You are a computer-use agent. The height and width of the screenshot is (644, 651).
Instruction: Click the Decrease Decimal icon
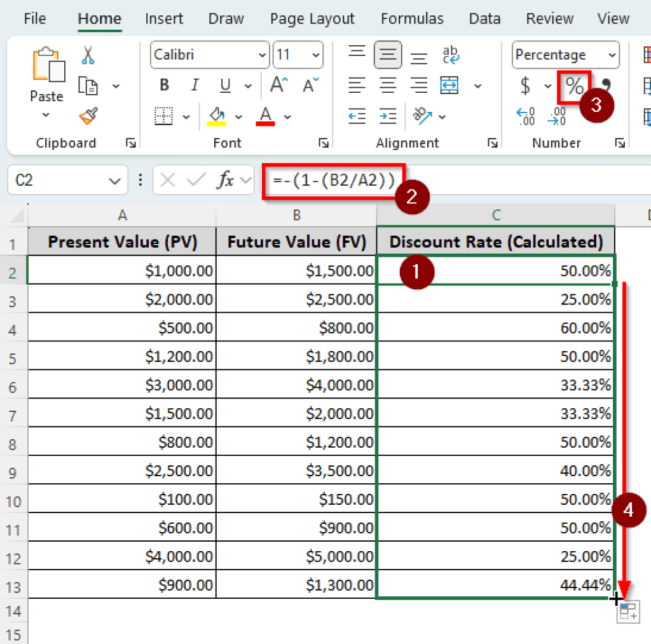[556, 117]
